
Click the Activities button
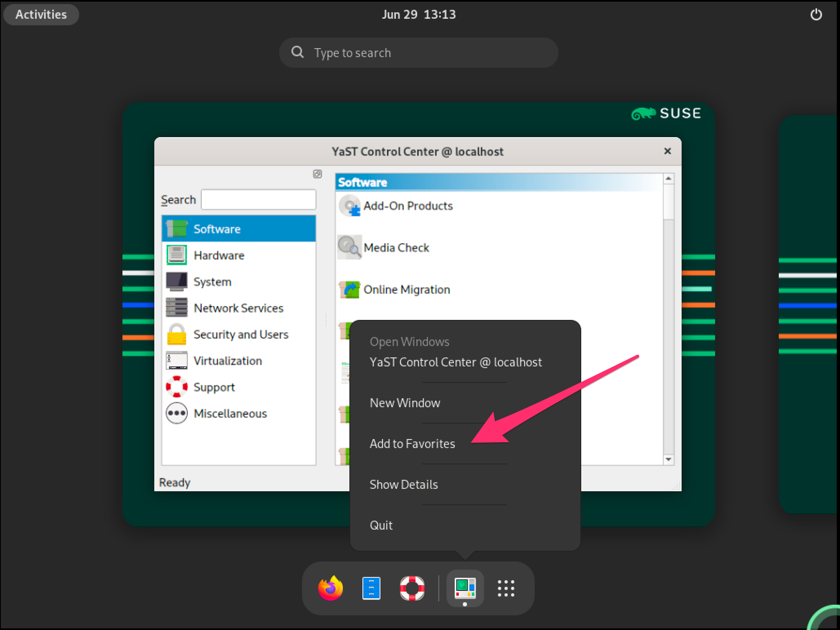pos(41,15)
